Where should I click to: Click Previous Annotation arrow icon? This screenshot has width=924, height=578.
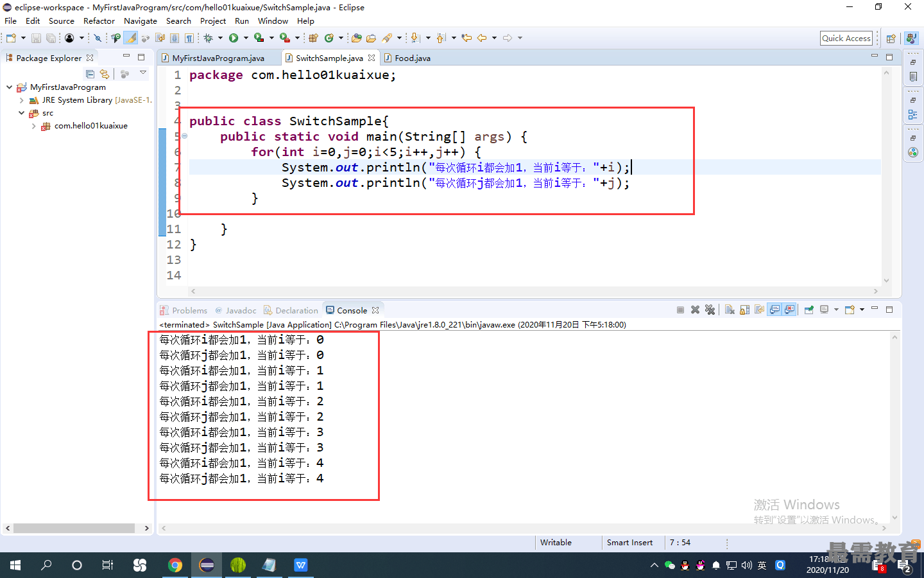441,38
